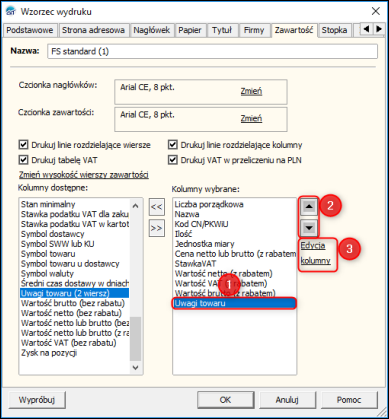
Task: Open the Stopka tab
Action: click(334, 30)
